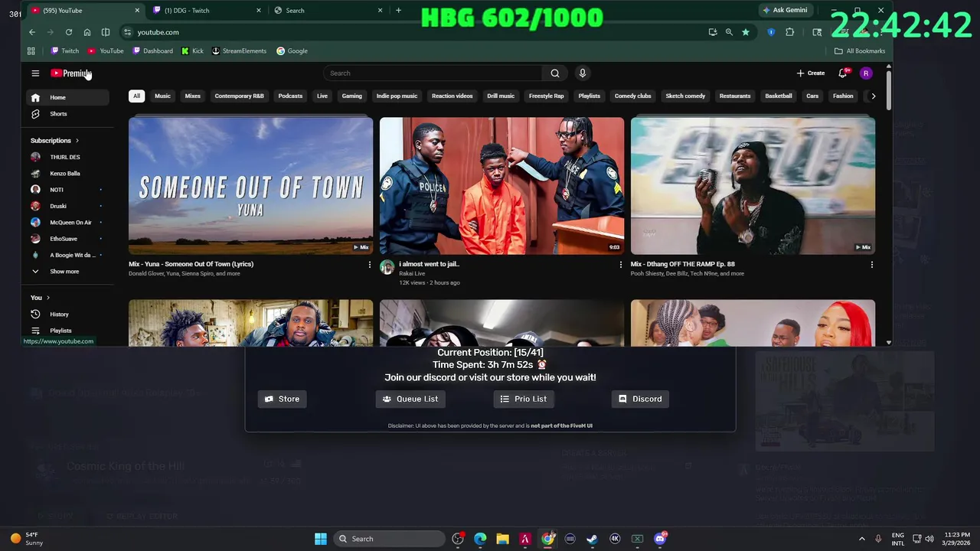Click the YouTube search input field
980x551 pixels.
[433, 73]
